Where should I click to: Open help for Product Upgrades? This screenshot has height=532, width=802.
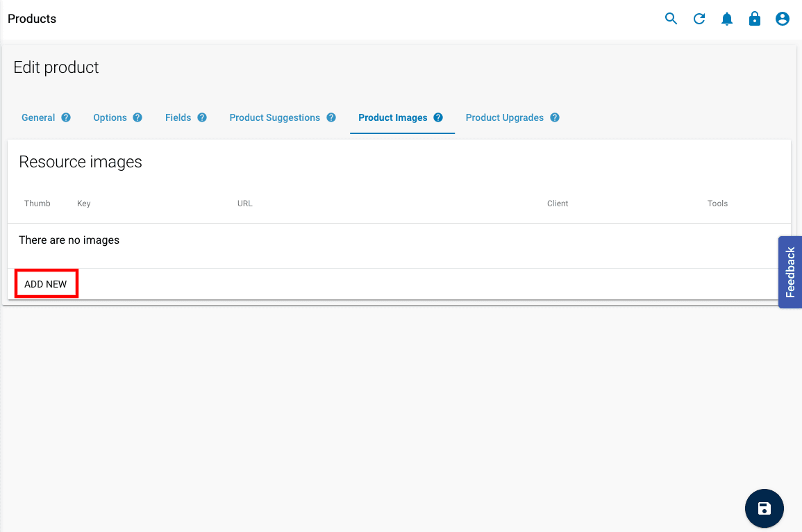(555, 117)
